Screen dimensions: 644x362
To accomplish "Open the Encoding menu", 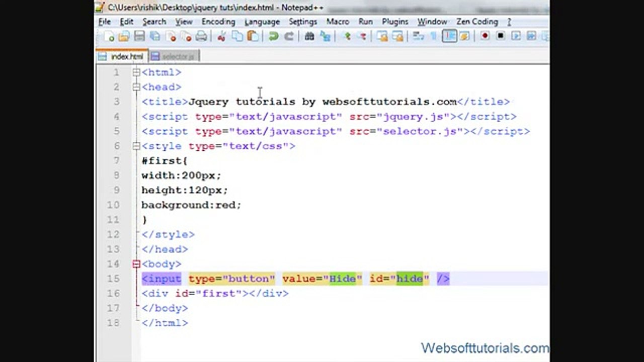I will click(x=218, y=22).
